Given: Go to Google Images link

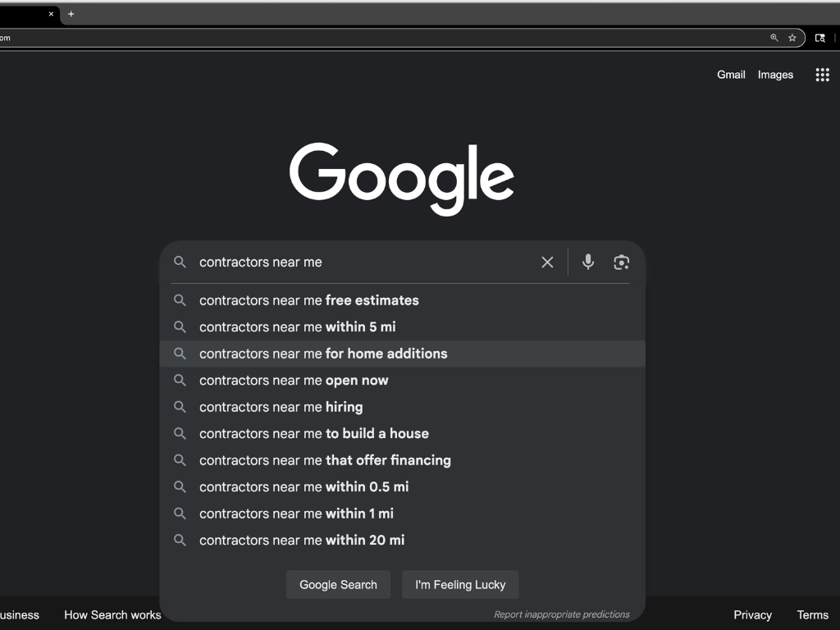Looking at the screenshot, I should click(775, 75).
